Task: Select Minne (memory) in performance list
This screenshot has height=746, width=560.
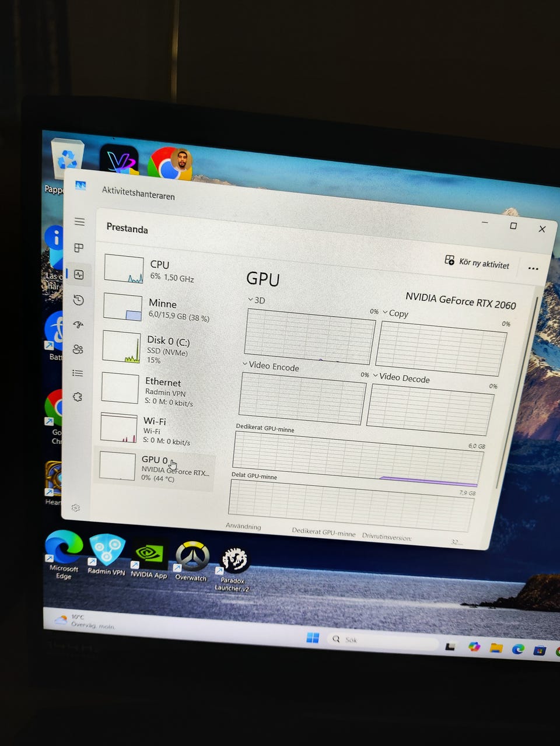Action: coord(156,309)
